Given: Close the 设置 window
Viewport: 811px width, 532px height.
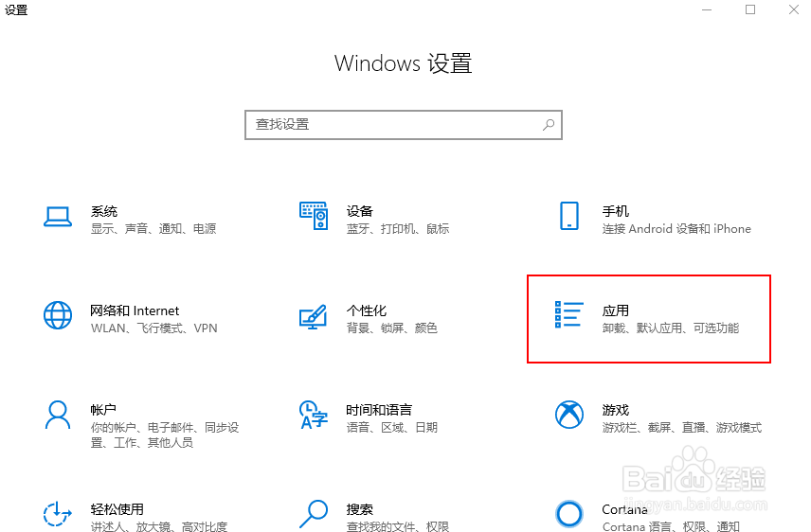Looking at the screenshot, I should tap(793, 9).
